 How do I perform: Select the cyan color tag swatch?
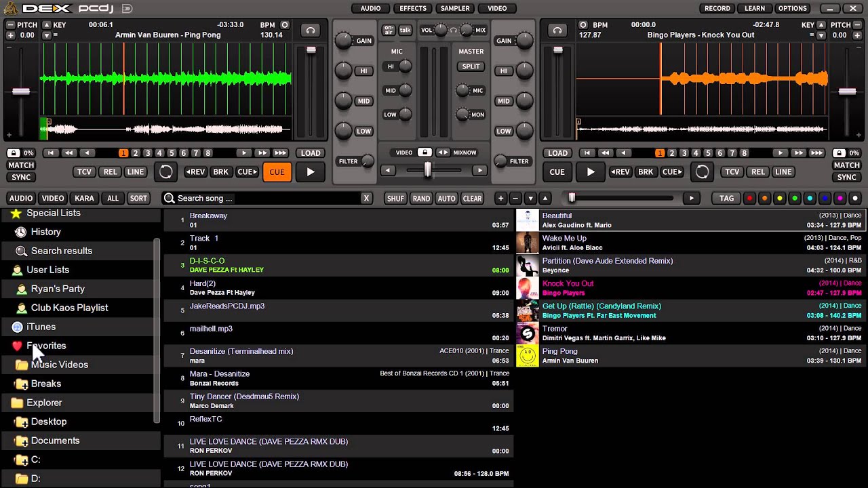[810, 199]
